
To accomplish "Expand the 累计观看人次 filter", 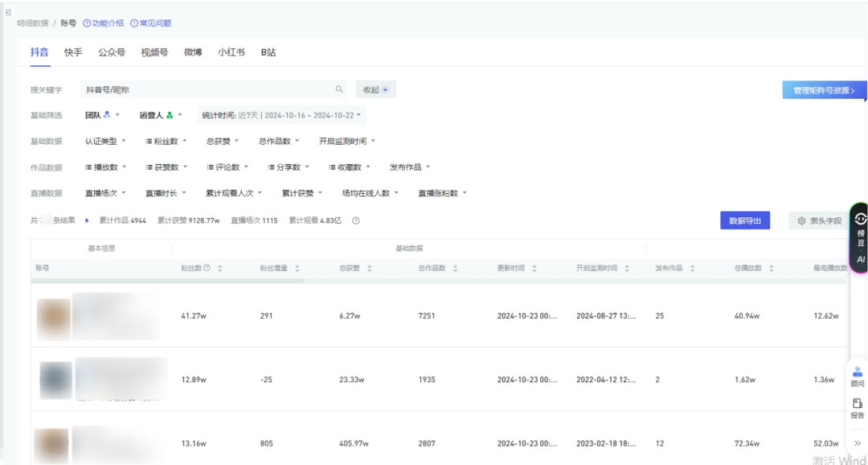I will click(234, 193).
